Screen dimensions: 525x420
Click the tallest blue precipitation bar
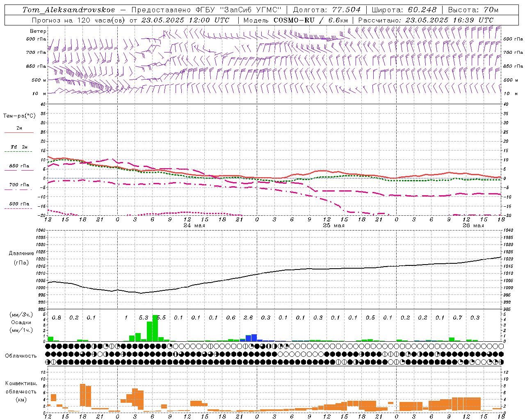coord(254,338)
